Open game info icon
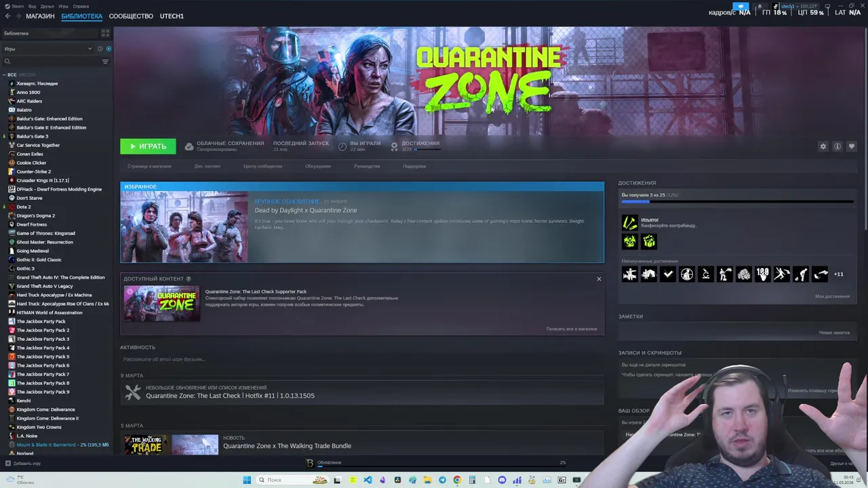This screenshot has height=488, width=868. click(x=837, y=146)
